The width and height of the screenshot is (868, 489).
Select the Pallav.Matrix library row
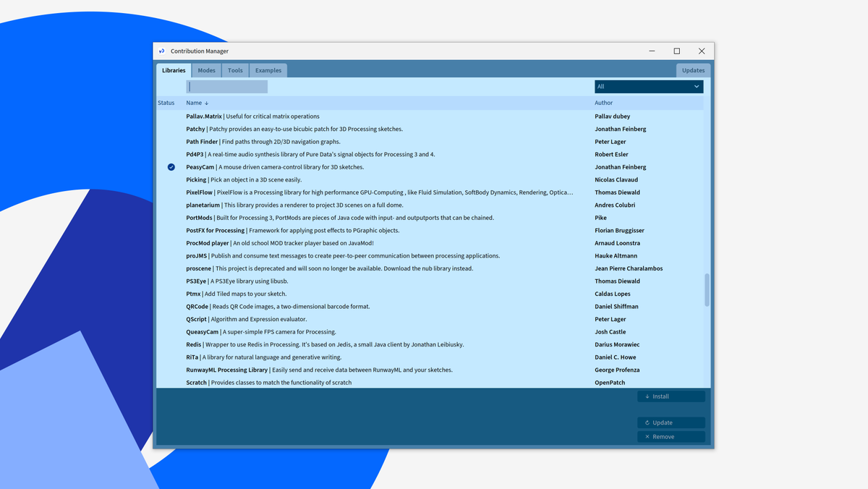point(430,116)
